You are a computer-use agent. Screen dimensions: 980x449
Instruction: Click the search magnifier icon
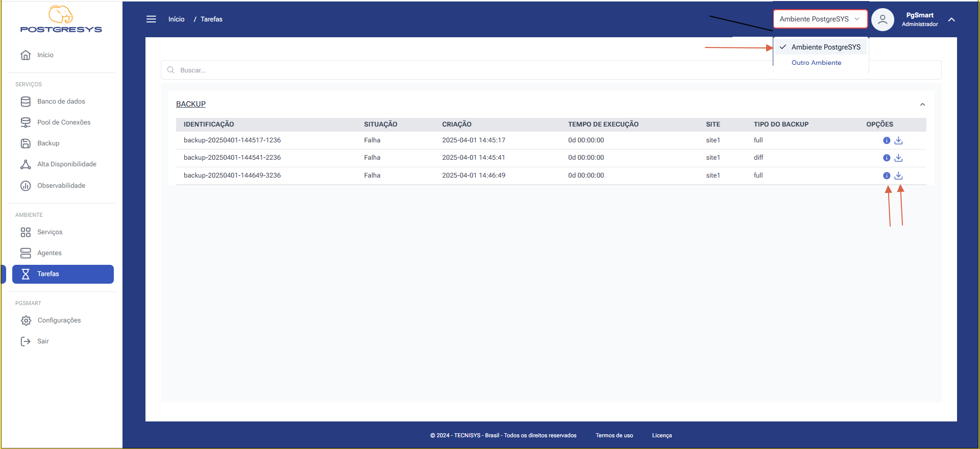point(171,70)
